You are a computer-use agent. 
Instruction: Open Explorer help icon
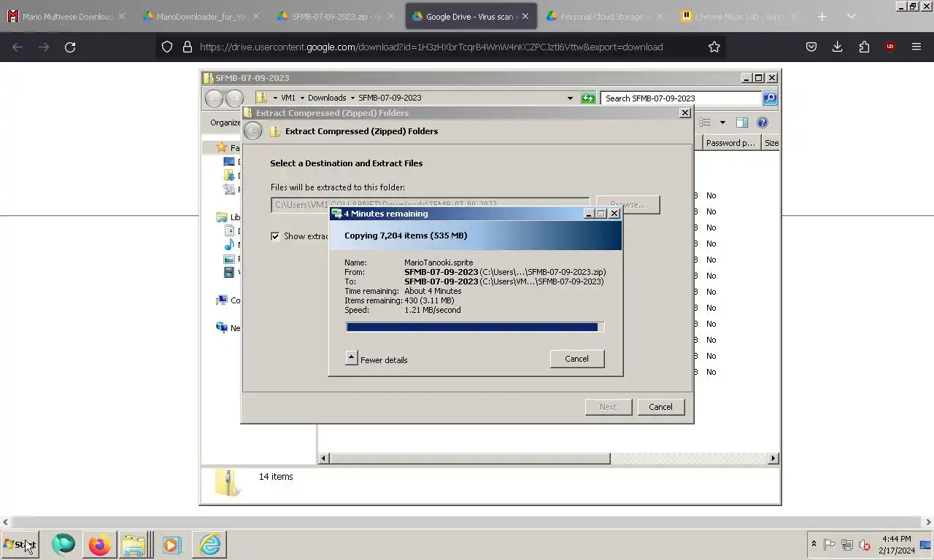(x=763, y=122)
